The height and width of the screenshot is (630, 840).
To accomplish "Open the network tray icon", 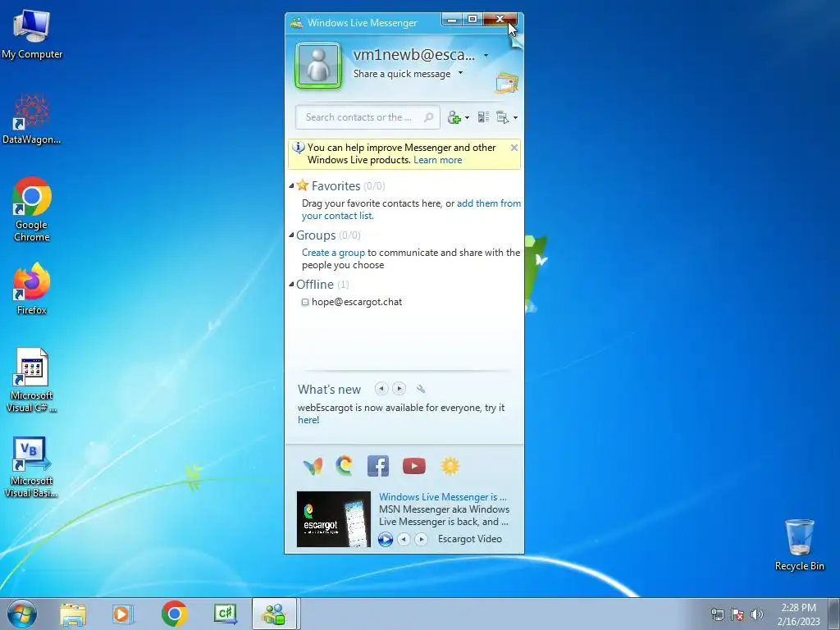I will pos(717,614).
